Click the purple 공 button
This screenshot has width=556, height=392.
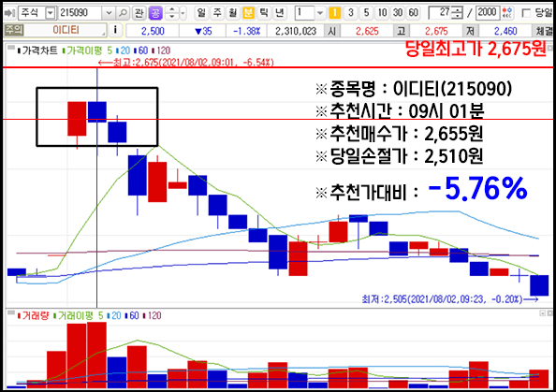tap(155, 13)
